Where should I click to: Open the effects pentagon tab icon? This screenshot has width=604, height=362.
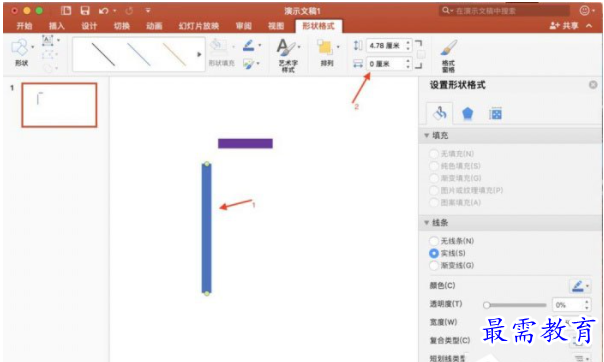(x=467, y=114)
